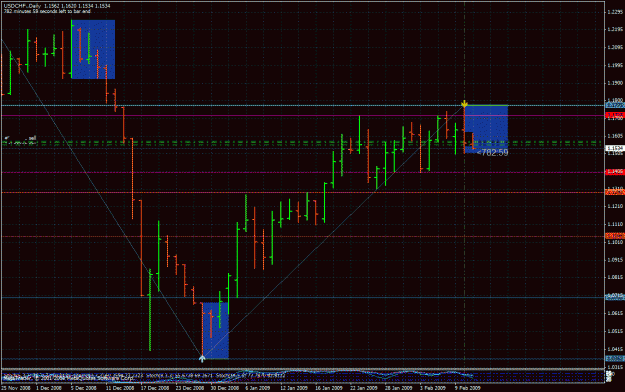625x392 pixels.
Task: Click the yellow down arrow at the swing high
Action: (x=464, y=104)
